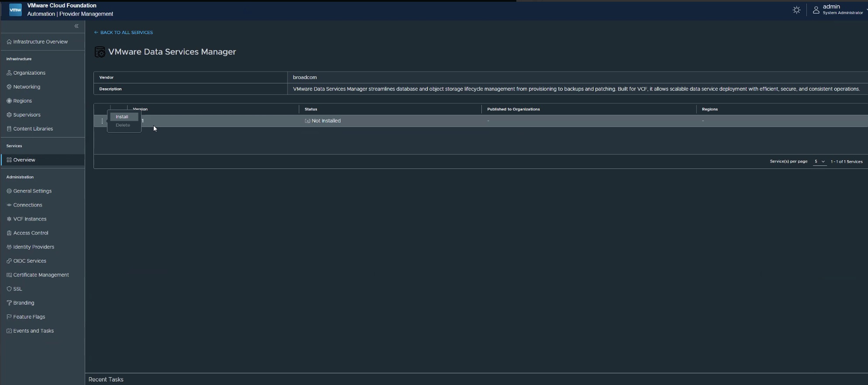Open Content Libraries

tap(33, 129)
